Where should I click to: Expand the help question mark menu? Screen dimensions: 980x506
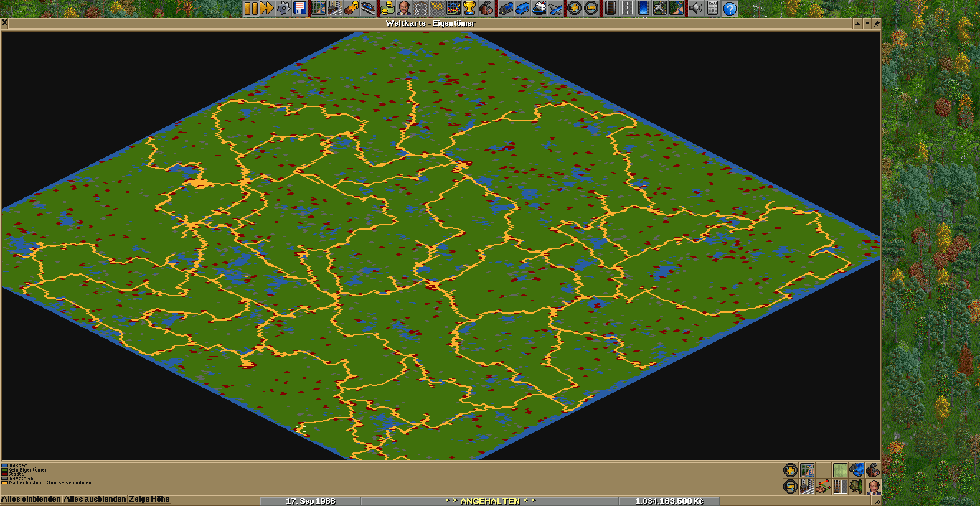tap(730, 9)
